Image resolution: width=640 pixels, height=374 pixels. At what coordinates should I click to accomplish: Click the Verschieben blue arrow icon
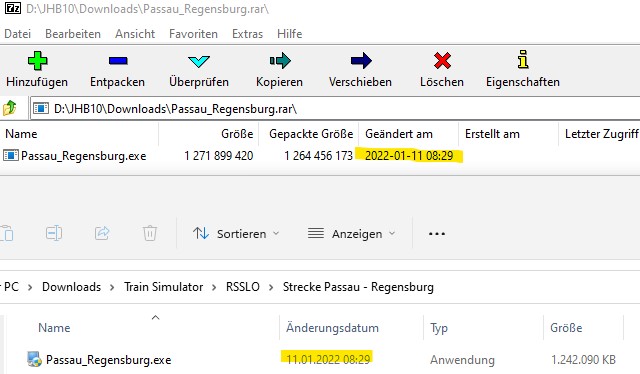coord(361,61)
